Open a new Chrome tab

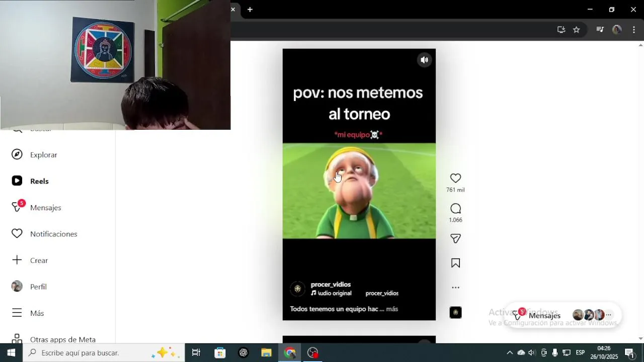[250, 9]
